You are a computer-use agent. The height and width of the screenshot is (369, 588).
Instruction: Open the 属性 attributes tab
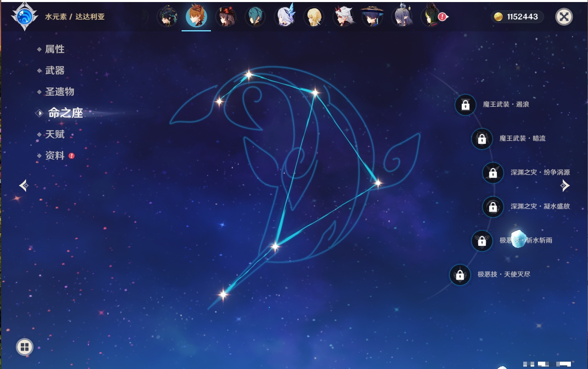pyautogui.click(x=55, y=49)
